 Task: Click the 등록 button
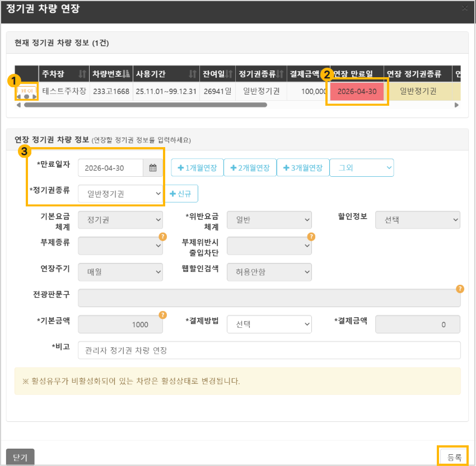click(x=455, y=457)
